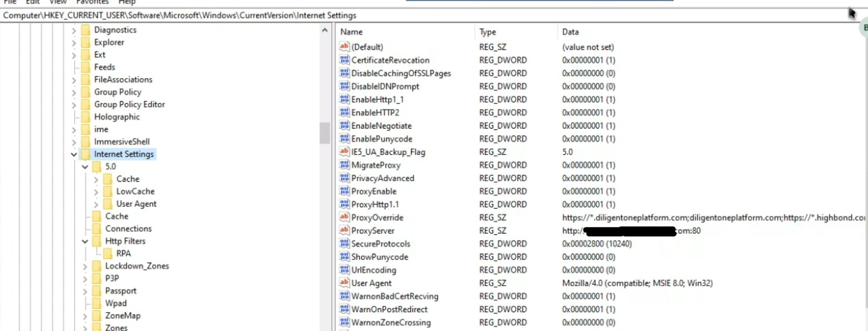
Task: Select the Holographic key
Action: (x=117, y=116)
